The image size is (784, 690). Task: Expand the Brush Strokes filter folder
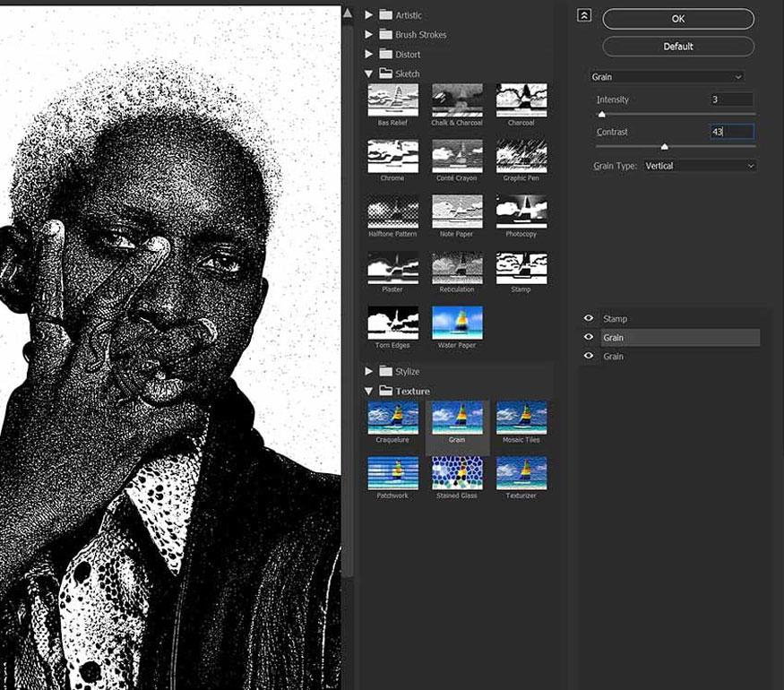click(368, 34)
